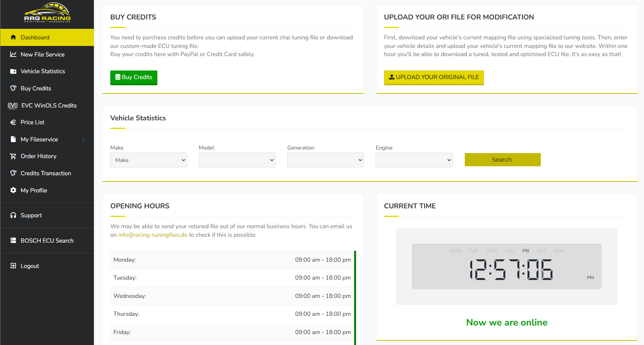This screenshot has height=345, width=644.
Task: Click the home icon beside Dashboard
Action: pyautogui.click(x=13, y=37)
